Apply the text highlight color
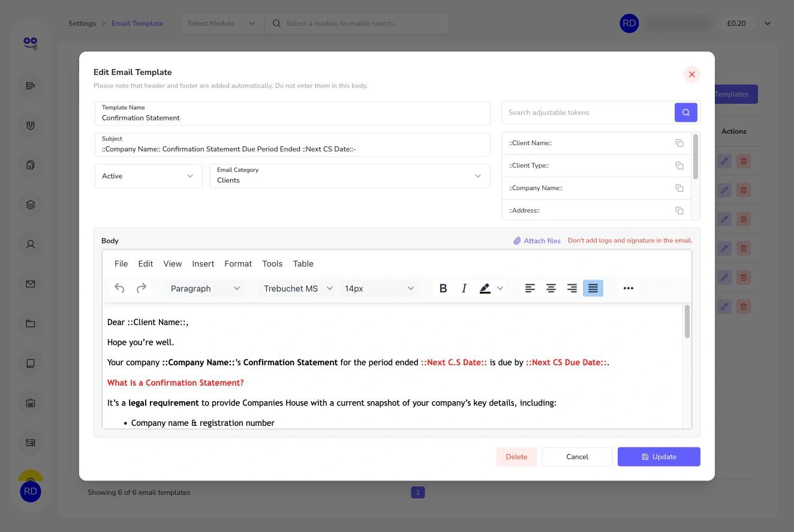This screenshot has height=532, width=794. pos(485,288)
